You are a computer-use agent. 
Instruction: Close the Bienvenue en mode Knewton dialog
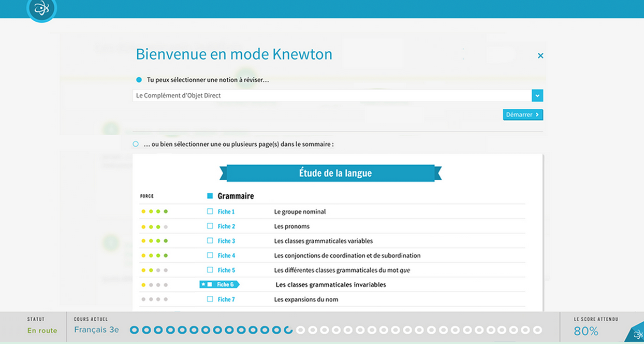(x=540, y=55)
